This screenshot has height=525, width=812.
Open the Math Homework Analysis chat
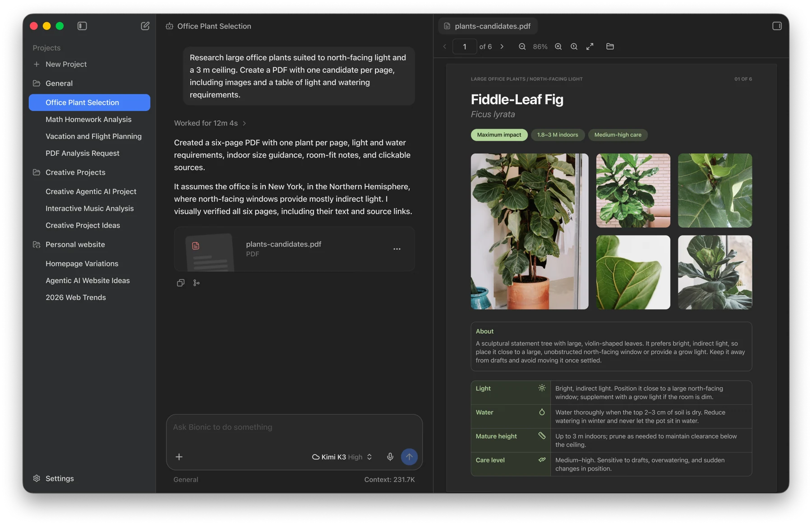click(x=88, y=119)
